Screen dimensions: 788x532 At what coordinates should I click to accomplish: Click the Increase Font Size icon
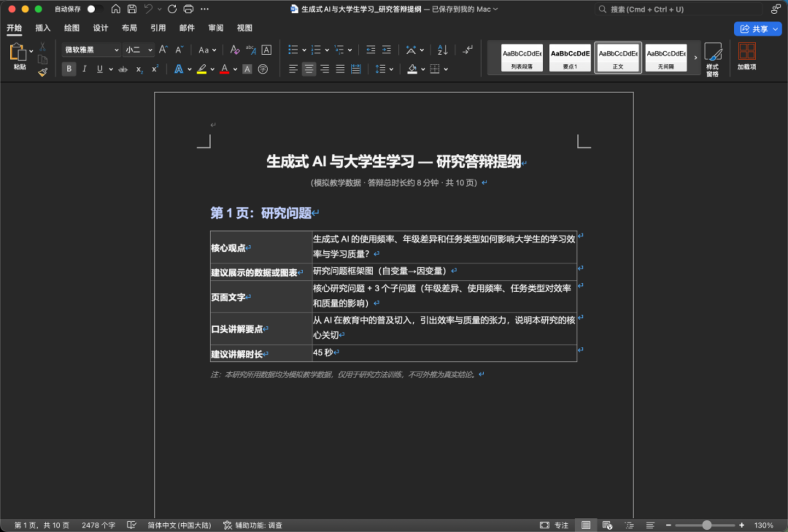pos(163,50)
